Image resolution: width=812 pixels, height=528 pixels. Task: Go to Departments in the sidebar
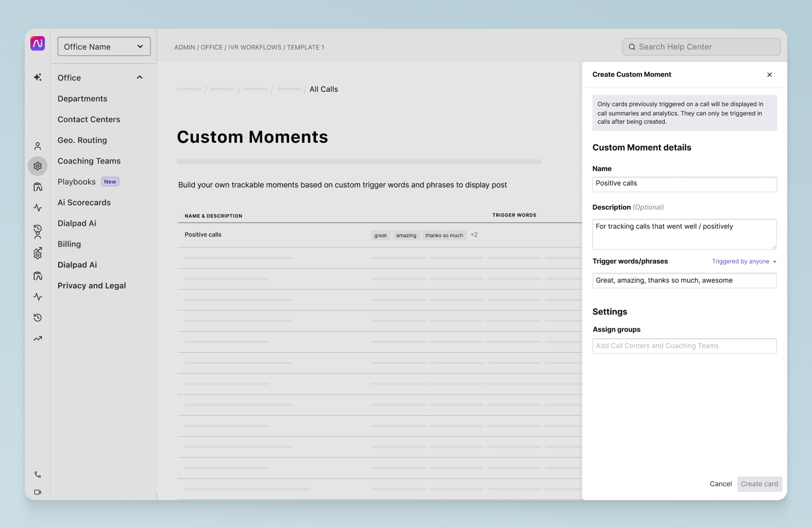82,98
